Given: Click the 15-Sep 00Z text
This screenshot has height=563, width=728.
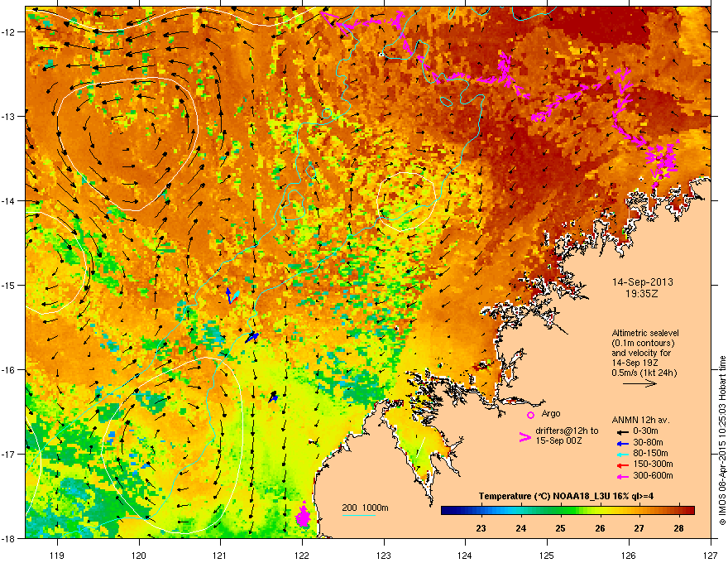Looking at the screenshot, I should pyautogui.click(x=558, y=440).
